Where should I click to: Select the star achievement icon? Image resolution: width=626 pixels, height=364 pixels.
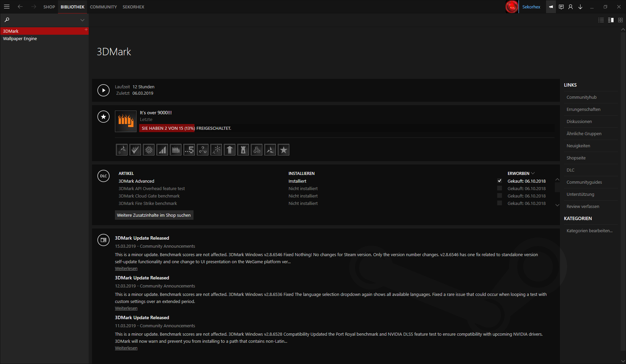point(284,150)
